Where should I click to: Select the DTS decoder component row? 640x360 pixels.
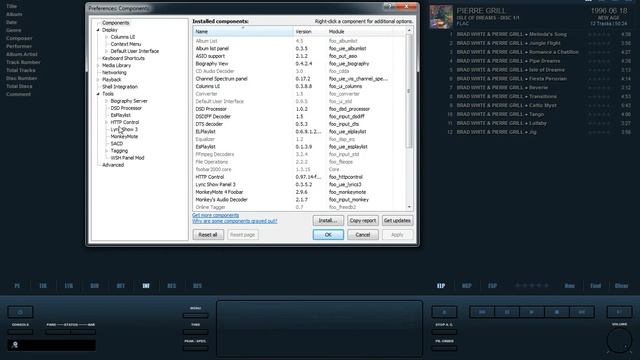(x=299, y=124)
